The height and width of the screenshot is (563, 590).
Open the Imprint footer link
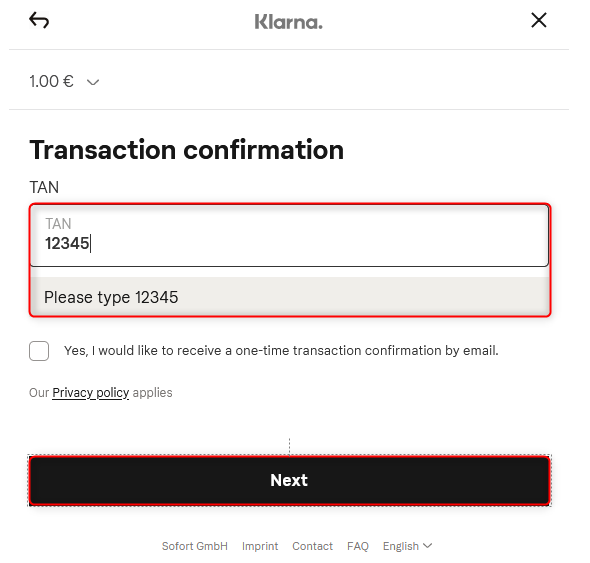[x=260, y=546]
